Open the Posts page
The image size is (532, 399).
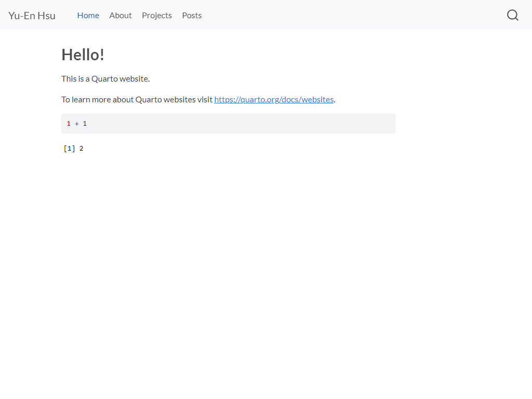[x=192, y=15]
